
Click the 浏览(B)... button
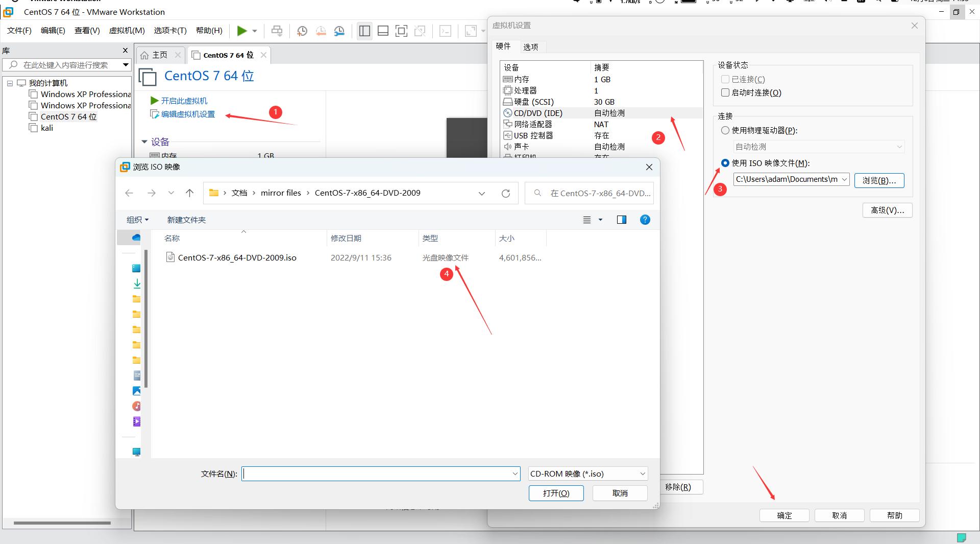[x=879, y=180]
